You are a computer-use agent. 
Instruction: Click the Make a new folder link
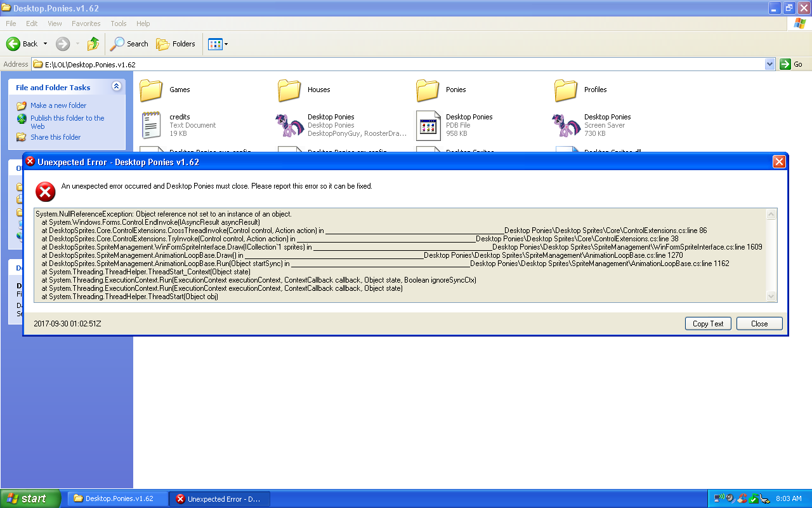coord(58,105)
